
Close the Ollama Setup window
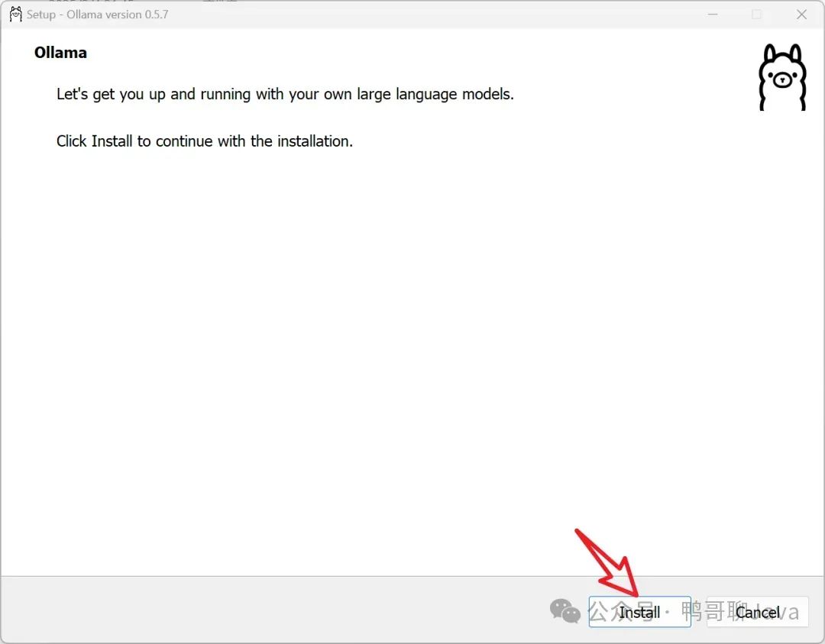tap(801, 15)
